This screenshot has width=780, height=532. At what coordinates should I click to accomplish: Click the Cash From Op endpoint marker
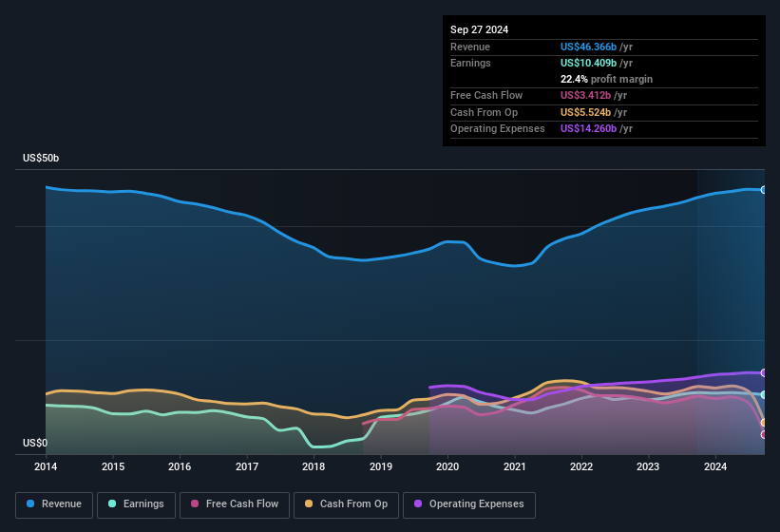pyautogui.click(x=764, y=423)
